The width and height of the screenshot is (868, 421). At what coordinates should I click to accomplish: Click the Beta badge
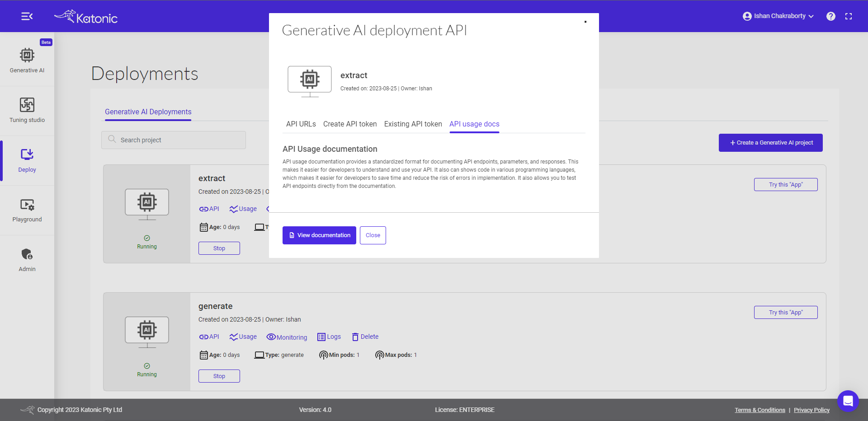point(46,42)
